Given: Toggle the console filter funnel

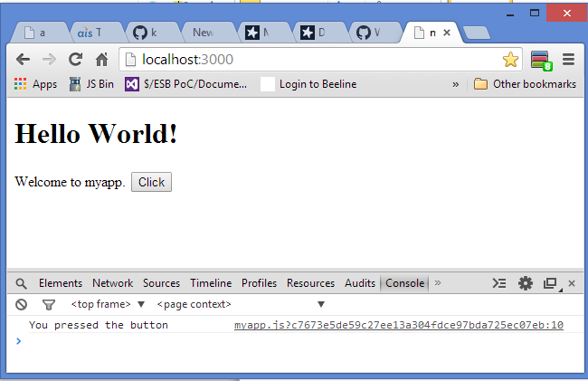Looking at the screenshot, I should (x=49, y=304).
